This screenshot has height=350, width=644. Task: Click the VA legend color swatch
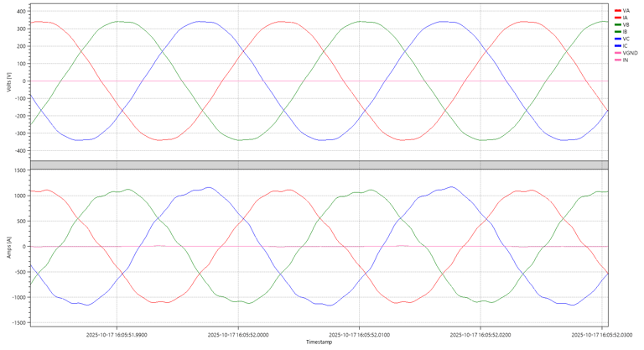[x=618, y=11]
